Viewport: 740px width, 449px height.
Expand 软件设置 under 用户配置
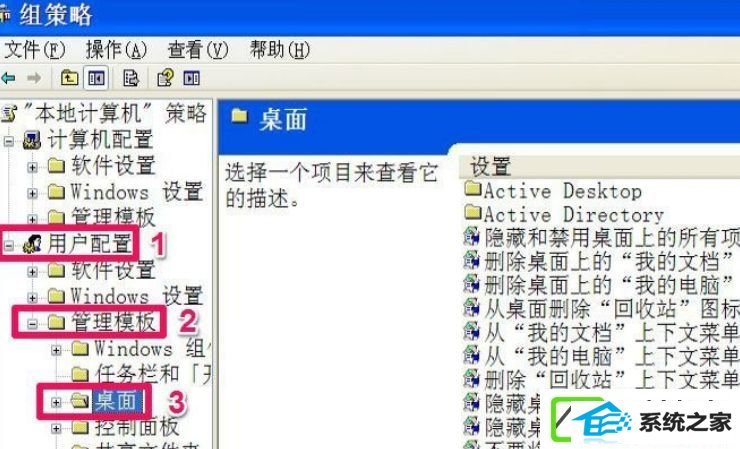click(x=33, y=271)
